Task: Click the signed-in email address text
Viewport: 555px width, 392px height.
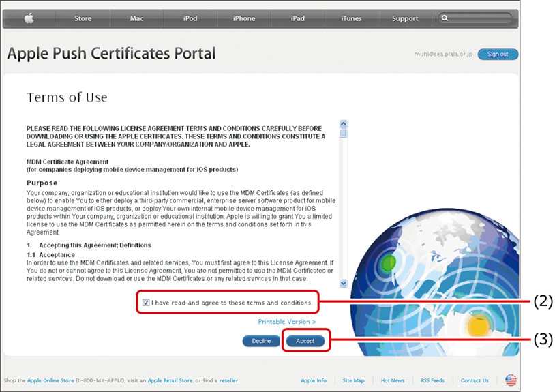Action: 443,54
